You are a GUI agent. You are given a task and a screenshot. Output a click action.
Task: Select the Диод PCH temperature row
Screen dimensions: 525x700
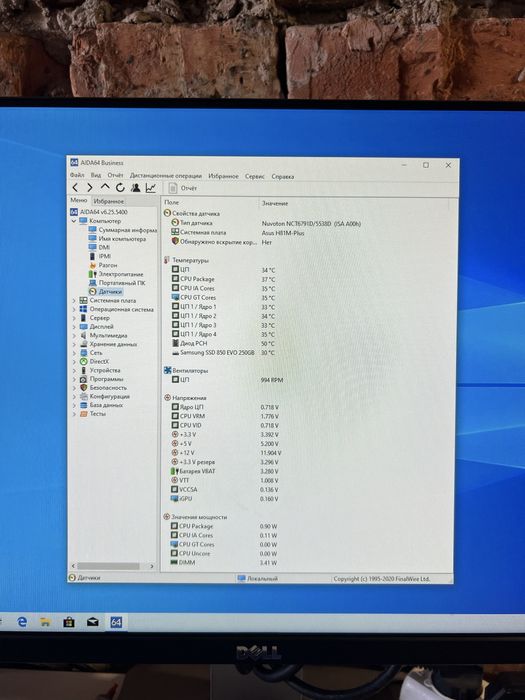click(x=223, y=343)
